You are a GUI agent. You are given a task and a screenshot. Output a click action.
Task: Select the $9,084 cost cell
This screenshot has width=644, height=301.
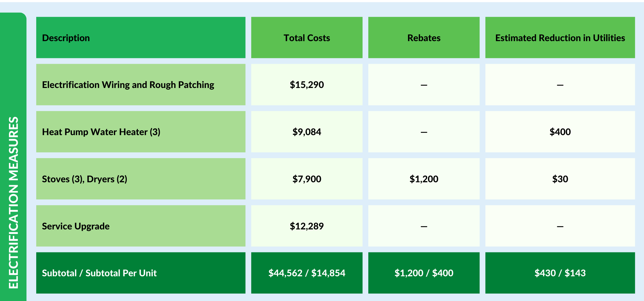pos(307,132)
